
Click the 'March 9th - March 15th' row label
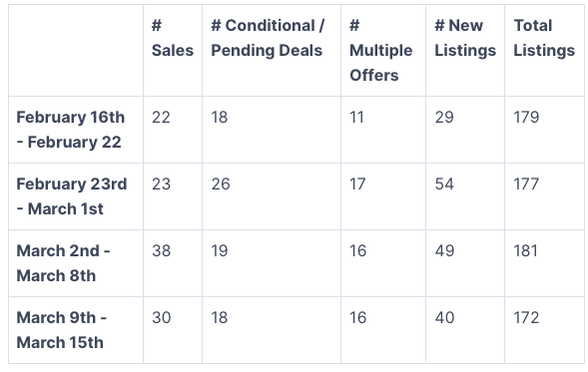click(62, 330)
